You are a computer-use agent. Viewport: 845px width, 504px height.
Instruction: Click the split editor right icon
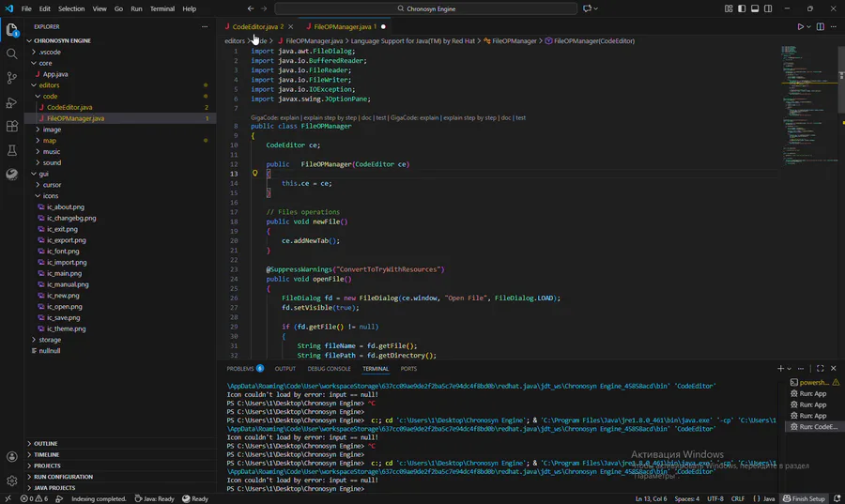coord(820,27)
